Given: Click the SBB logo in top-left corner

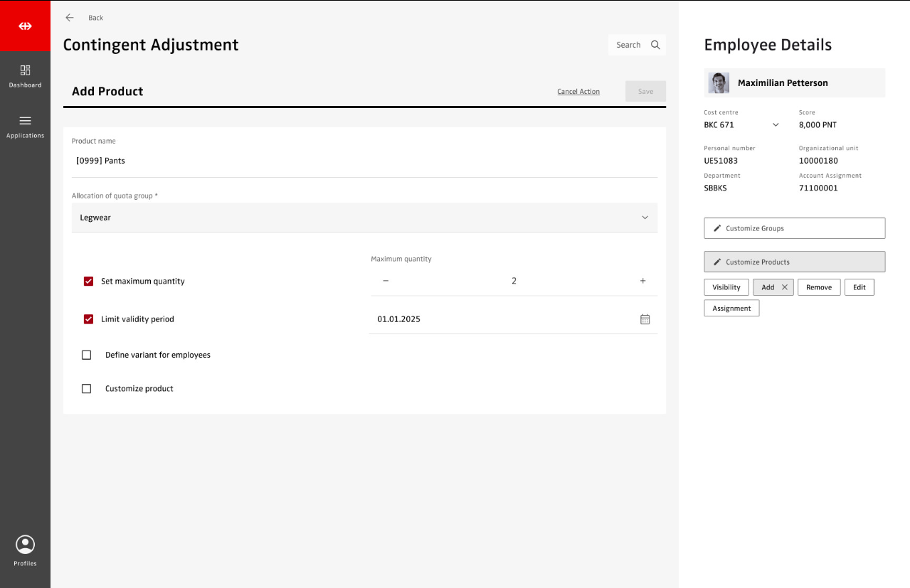Looking at the screenshot, I should pos(25,26).
